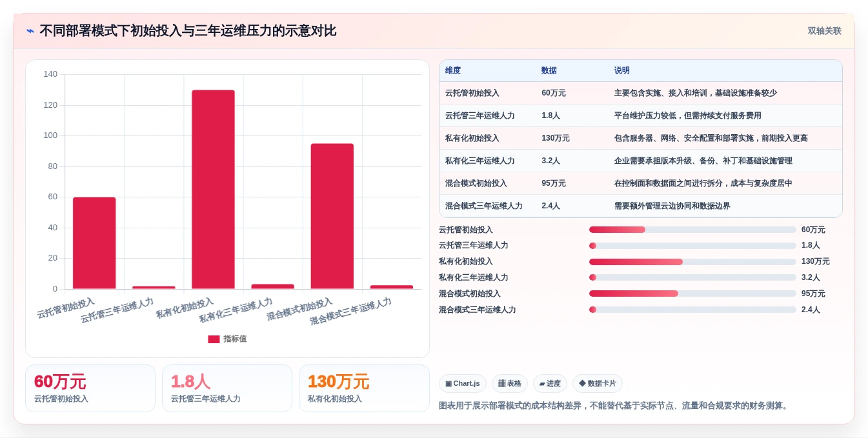Click the 混合模式初始投入 bar in chart
The width and height of the screenshot is (868, 438).
332,216
